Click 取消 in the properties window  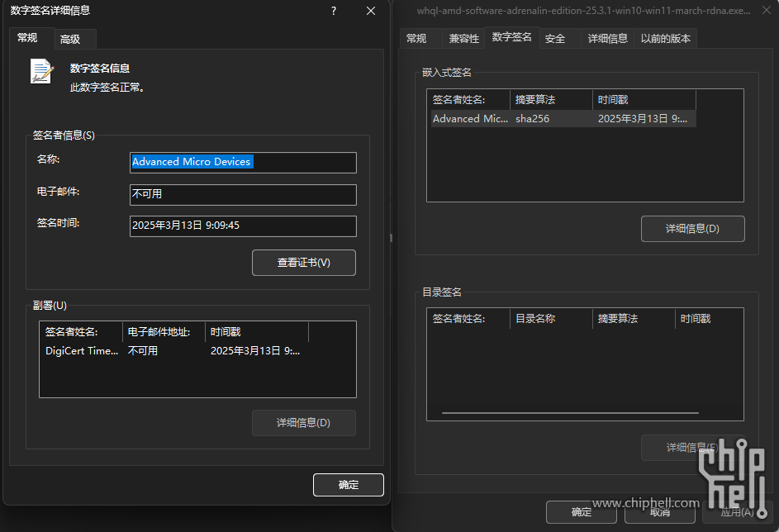pyautogui.click(x=660, y=512)
